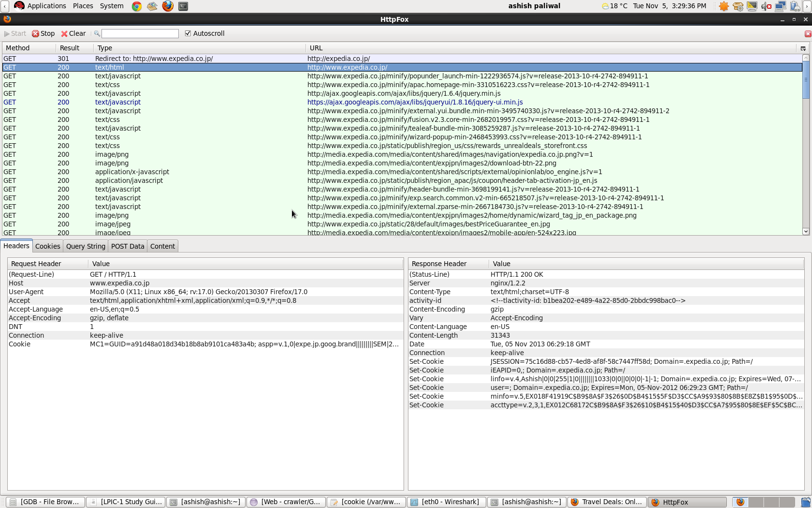The width and height of the screenshot is (812, 508).
Task: Open the System menu
Action: [x=112, y=6]
